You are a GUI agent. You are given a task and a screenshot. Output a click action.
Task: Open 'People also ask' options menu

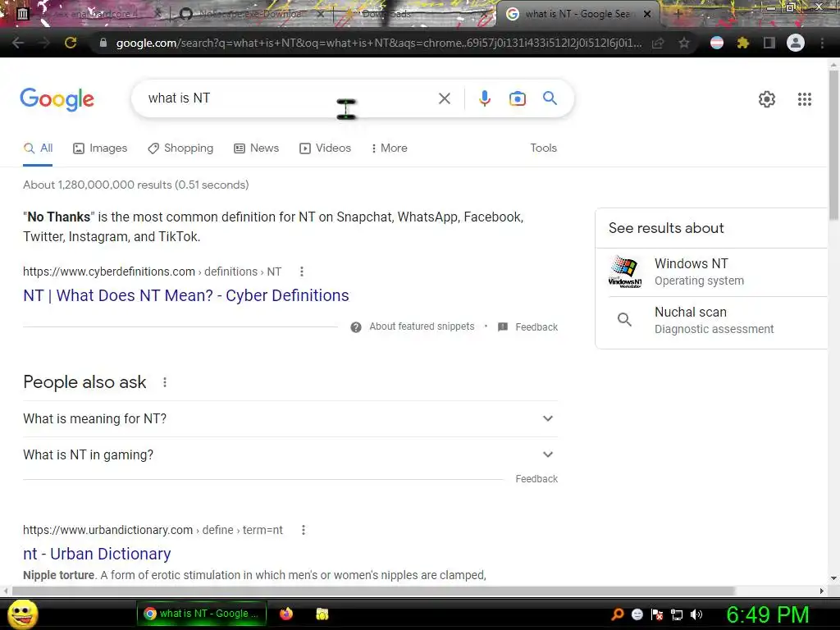coord(165,382)
